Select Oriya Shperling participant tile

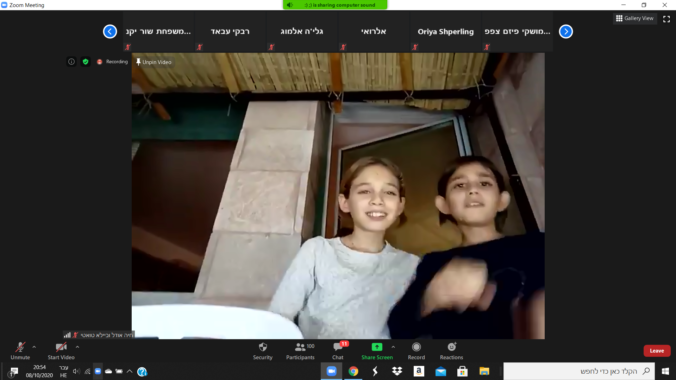click(x=445, y=31)
